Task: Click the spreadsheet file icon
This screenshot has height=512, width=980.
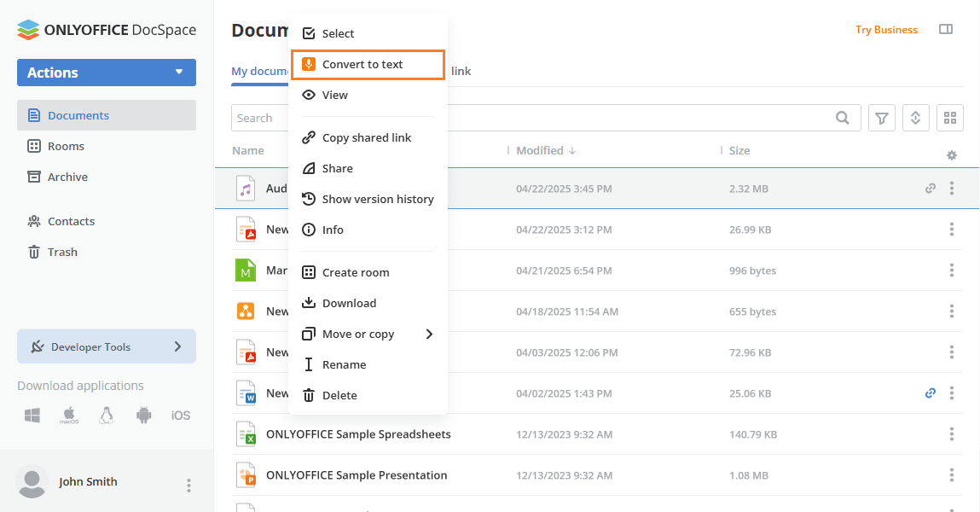Action: [x=246, y=433]
